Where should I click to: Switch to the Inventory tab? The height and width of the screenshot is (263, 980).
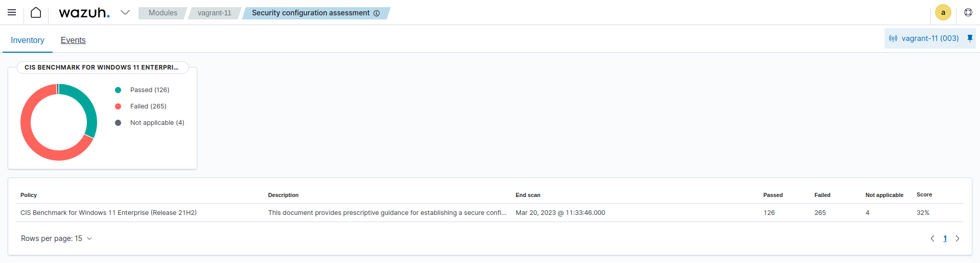coord(28,40)
